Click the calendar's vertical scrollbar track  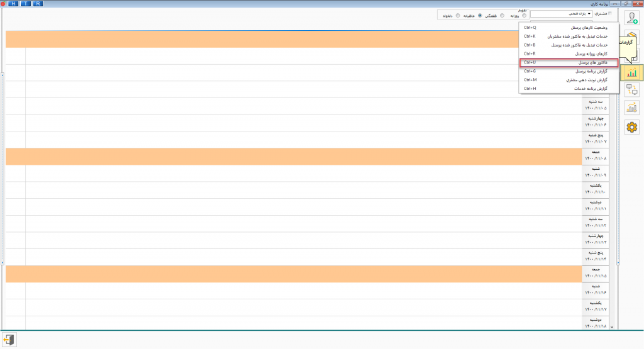[x=612, y=209]
